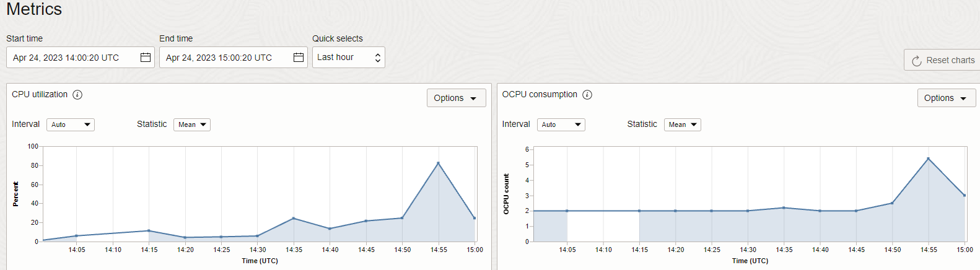Screen dimensions: 980x270
Task: Open CPU utilization Statistic Mean dropdown
Action: click(192, 124)
